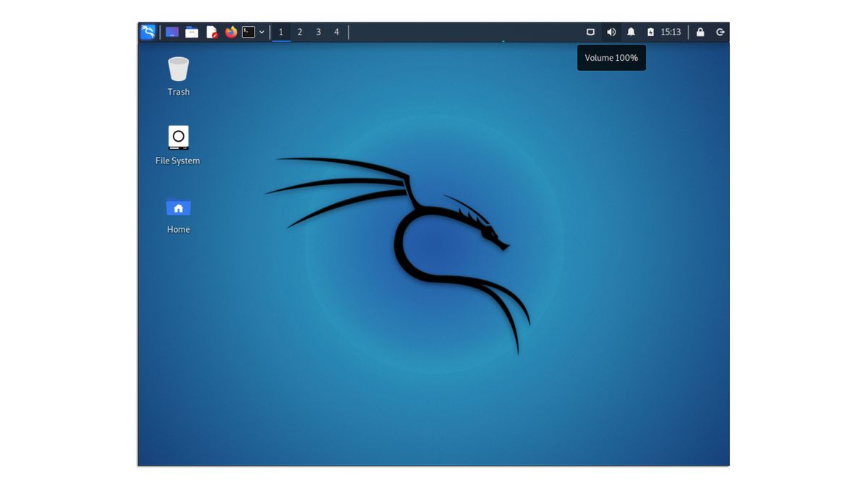Image resolution: width=868 pixels, height=488 pixels.
Task: Open the file manager from the panel
Action: click(x=191, y=31)
